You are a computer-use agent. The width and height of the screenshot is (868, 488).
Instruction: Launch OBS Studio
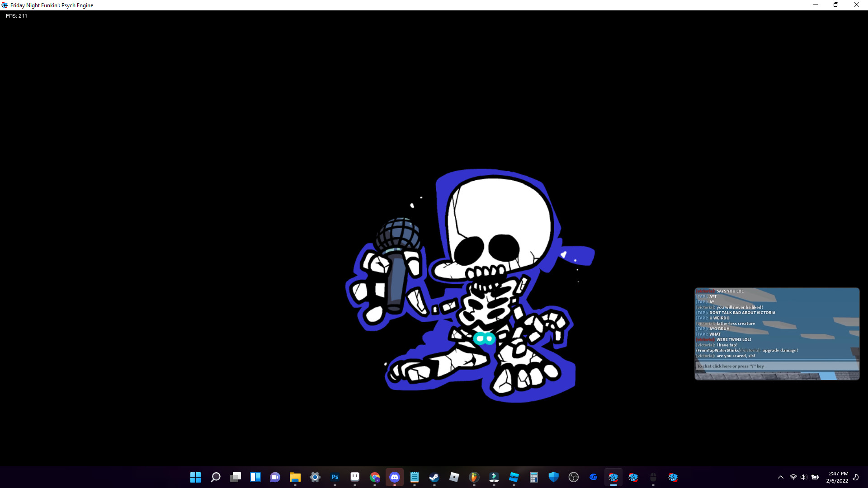(x=574, y=477)
